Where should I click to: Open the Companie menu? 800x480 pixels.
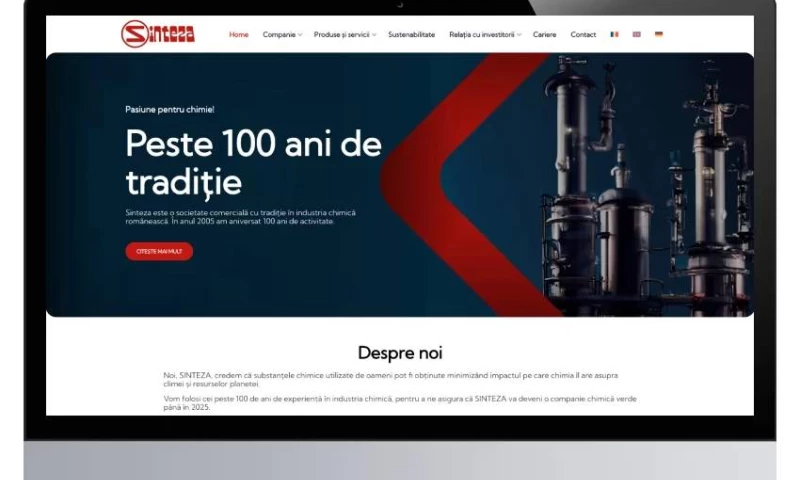coord(279,35)
